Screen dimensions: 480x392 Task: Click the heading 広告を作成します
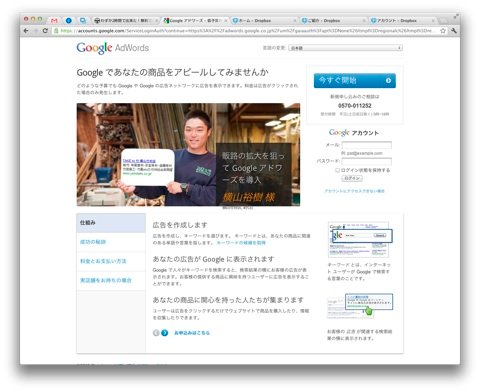(x=180, y=225)
